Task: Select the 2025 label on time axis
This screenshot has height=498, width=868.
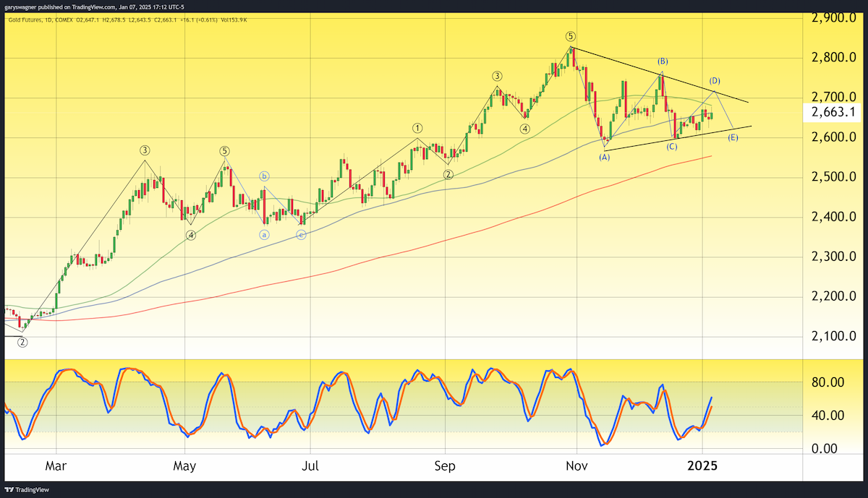Action: (x=702, y=467)
